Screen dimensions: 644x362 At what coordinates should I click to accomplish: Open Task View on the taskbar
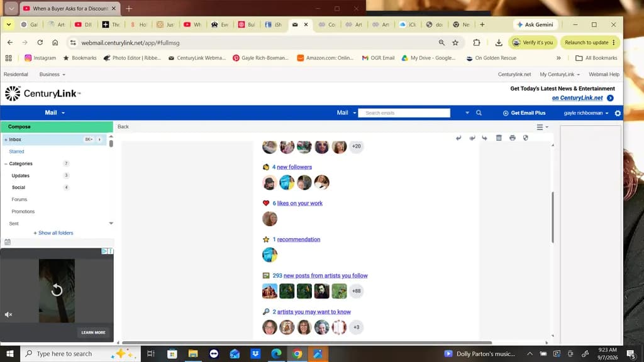tap(151, 353)
